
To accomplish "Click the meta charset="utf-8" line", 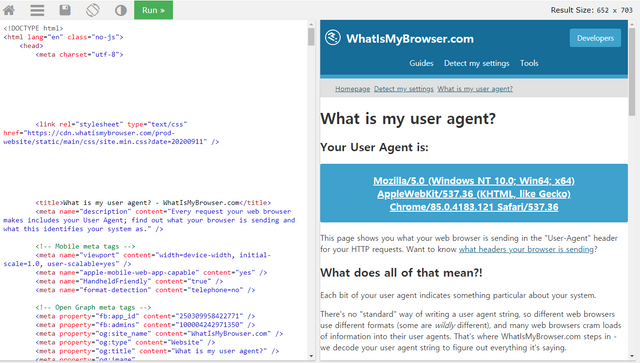I will click(x=79, y=54).
